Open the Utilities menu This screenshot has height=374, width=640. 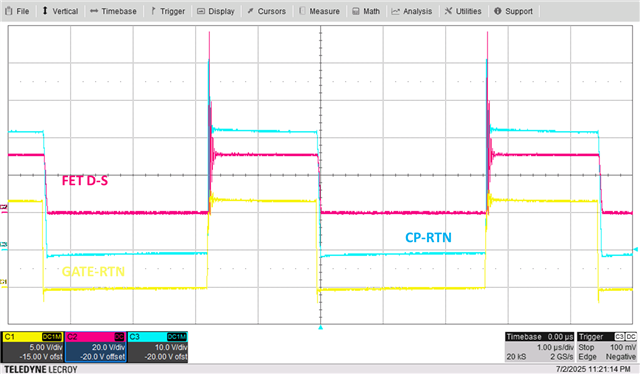point(463,11)
